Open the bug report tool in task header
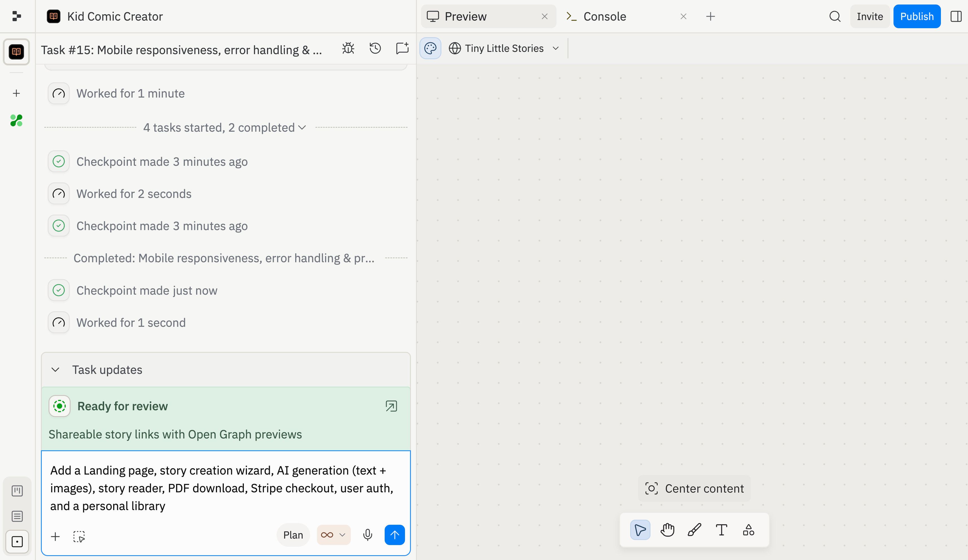Image resolution: width=968 pixels, height=560 pixels. (348, 49)
